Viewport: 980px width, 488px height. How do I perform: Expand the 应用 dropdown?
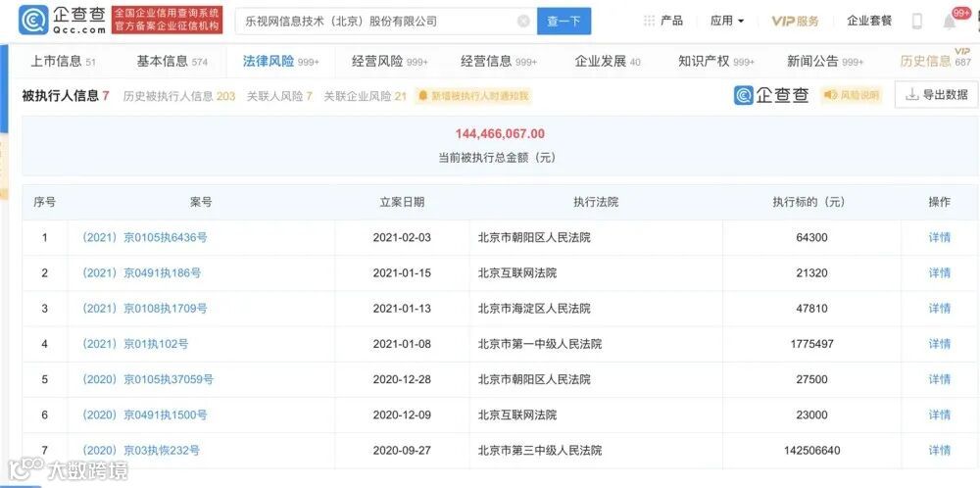point(727,21)
